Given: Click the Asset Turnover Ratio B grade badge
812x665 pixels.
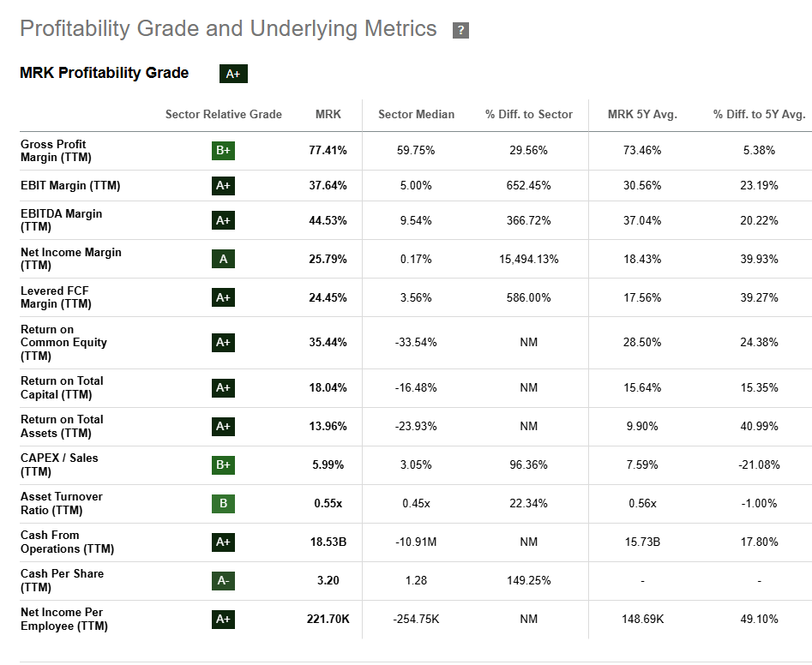Looking at the screenshot, I should point(223,503).
